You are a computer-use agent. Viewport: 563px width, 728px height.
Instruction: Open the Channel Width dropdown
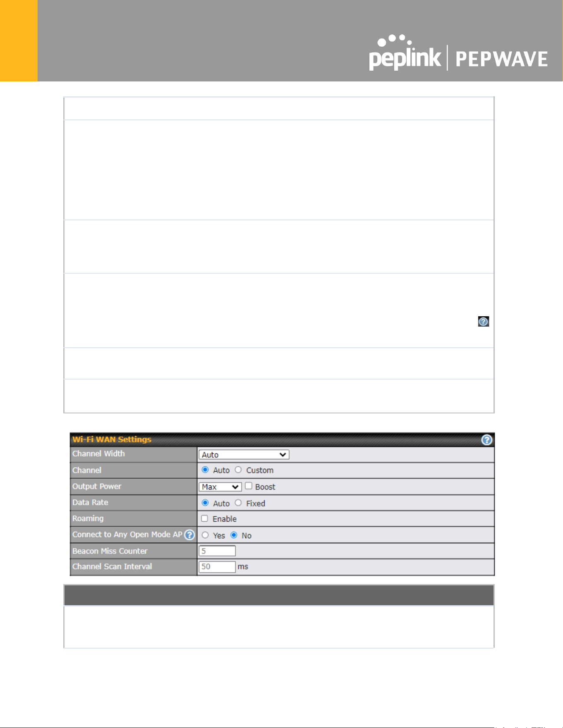pyautogui.click(x=244, y=455)
